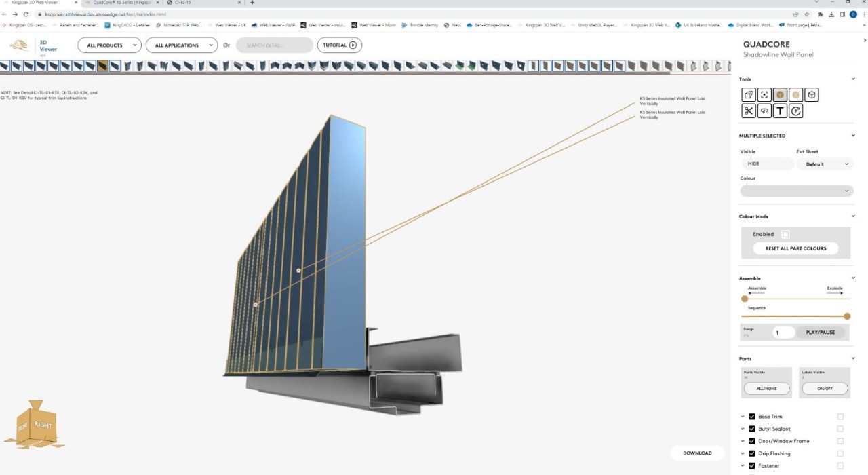Click the focus target tool icon
The image size is (868, 475).
pyautogui.click(x=764, y=95)
